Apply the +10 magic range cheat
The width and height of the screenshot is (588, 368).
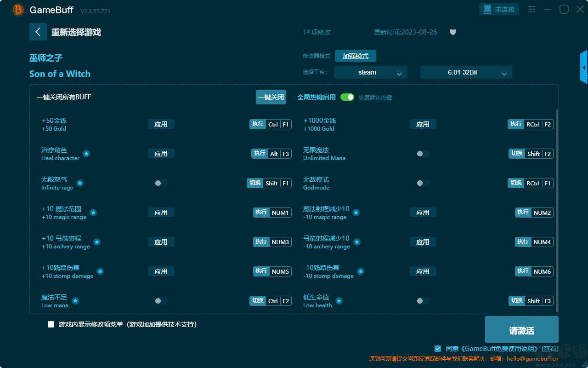(161, 213)
